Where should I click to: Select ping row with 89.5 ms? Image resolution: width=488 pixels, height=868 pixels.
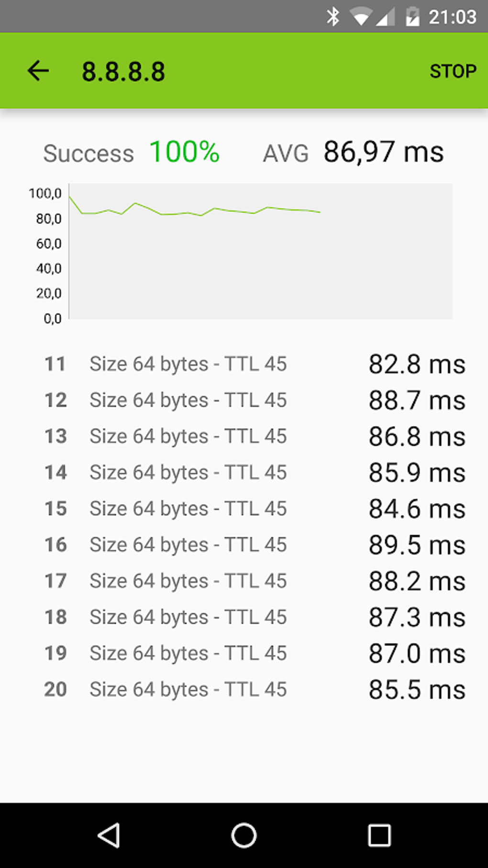pos(255,545)
